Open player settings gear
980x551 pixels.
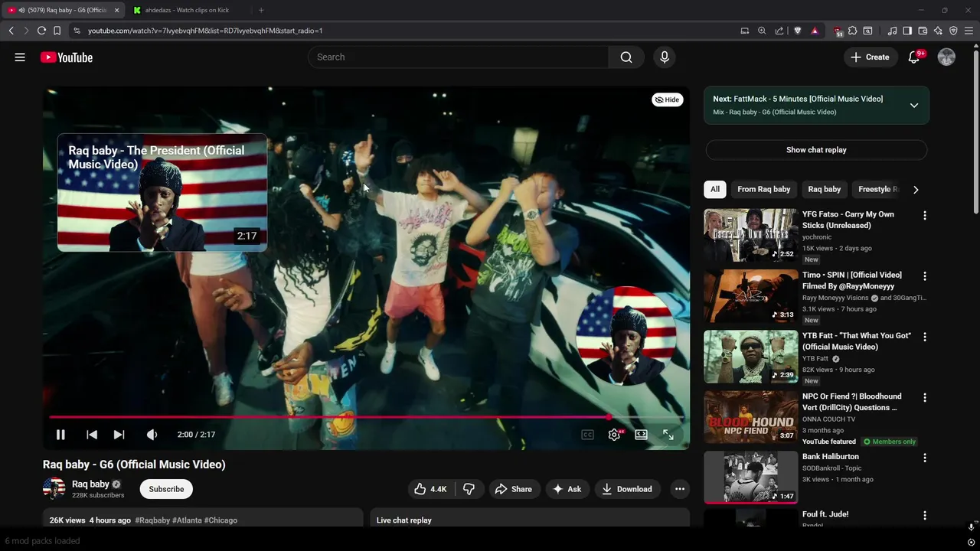point(614,435)
